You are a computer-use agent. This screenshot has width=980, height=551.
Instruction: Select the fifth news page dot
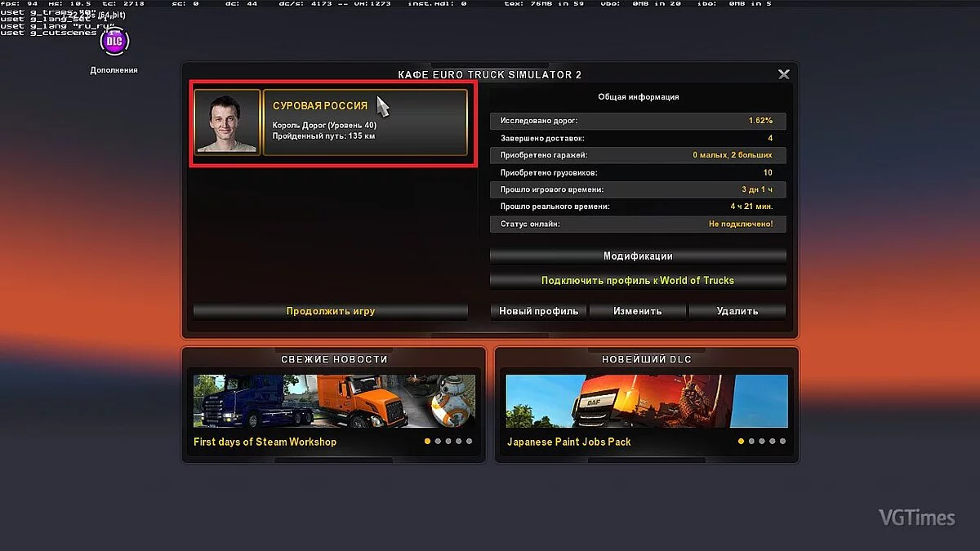pyautogui.click(x=469, y=442)
